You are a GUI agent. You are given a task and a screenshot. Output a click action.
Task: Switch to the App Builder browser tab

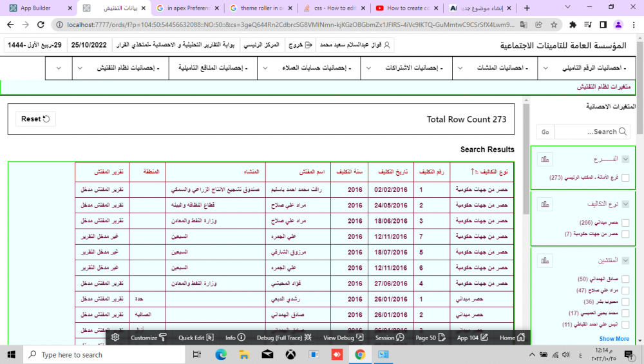point(37,8)
